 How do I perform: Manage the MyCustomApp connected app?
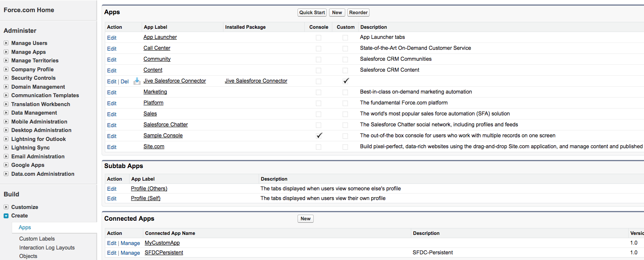point(130,243)
